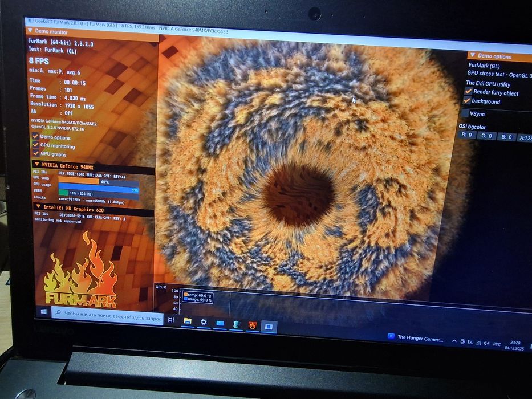Click the GPU 0 graph label

pyautogui.click(x=161, y=287)
